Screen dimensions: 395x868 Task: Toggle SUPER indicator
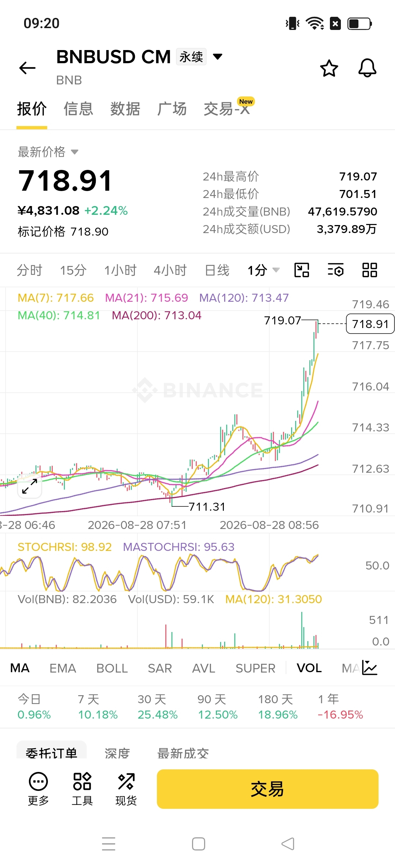click(255, 668)
